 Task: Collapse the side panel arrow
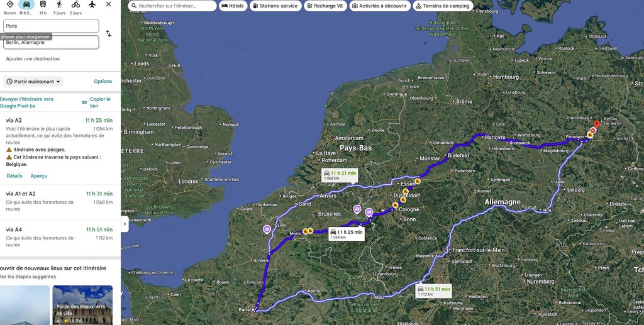[125, 224]
